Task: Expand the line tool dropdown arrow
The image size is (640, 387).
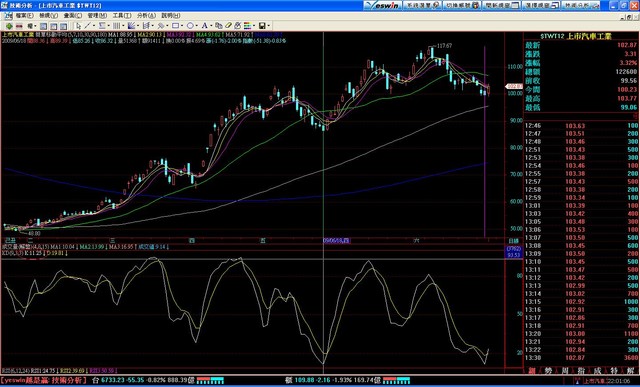Action: [94, 26]
